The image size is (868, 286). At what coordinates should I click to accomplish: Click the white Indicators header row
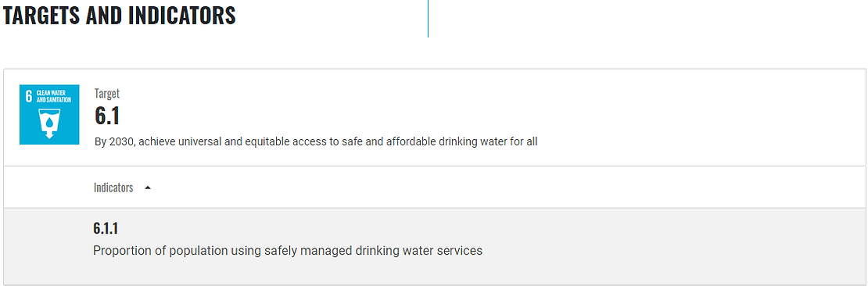(x=435, y=188)
